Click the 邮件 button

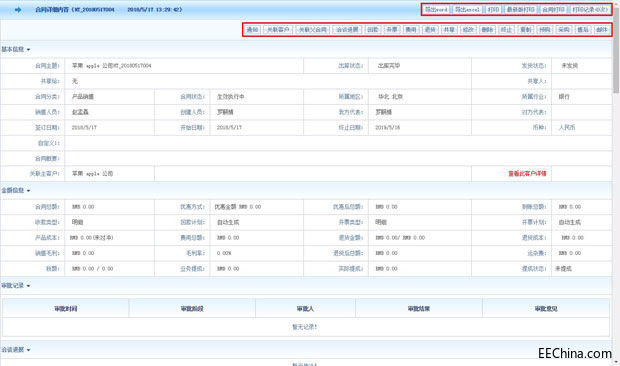click(602, 30)
